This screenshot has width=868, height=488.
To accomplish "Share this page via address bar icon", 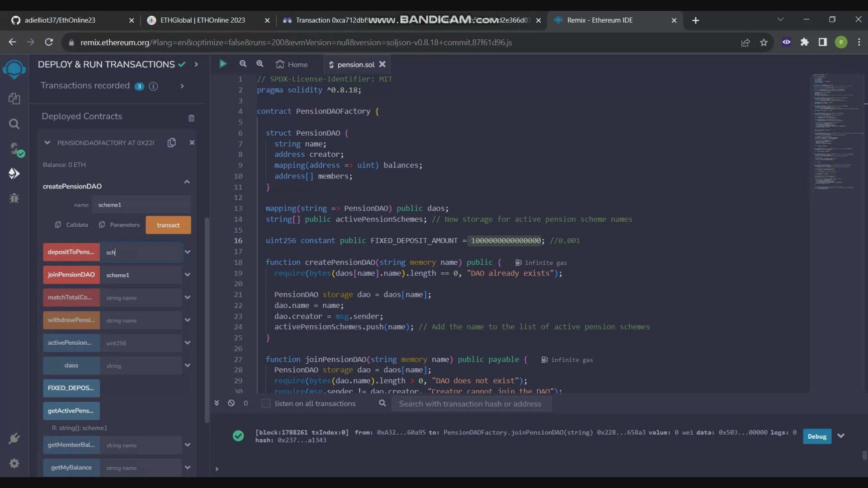I will [x=745, y=42].
